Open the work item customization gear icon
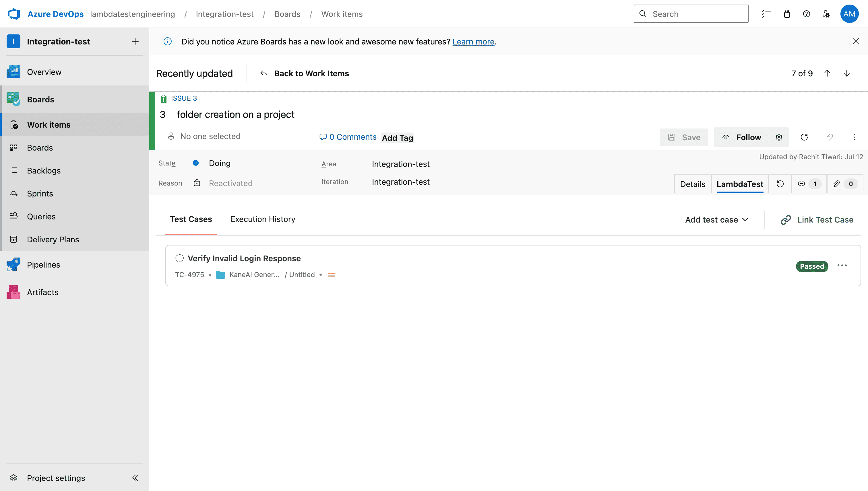The width and height of the screenshot is (868, 491). click(779, 137)
